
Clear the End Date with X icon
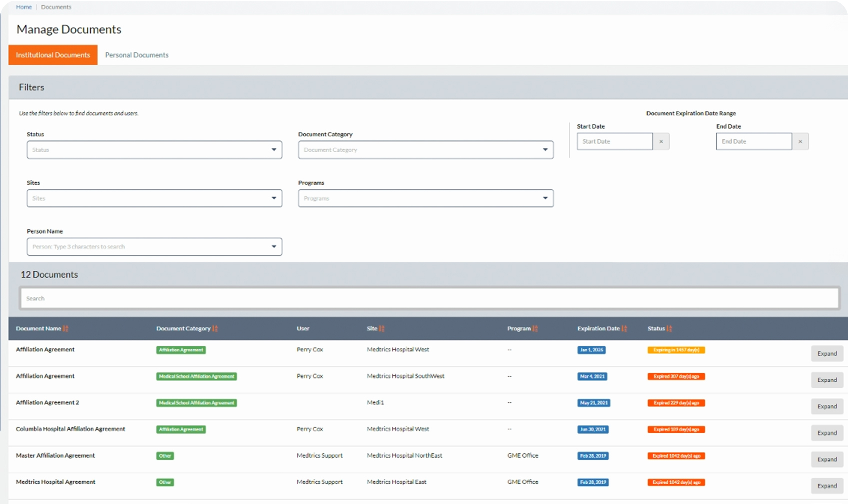[800, 141]
